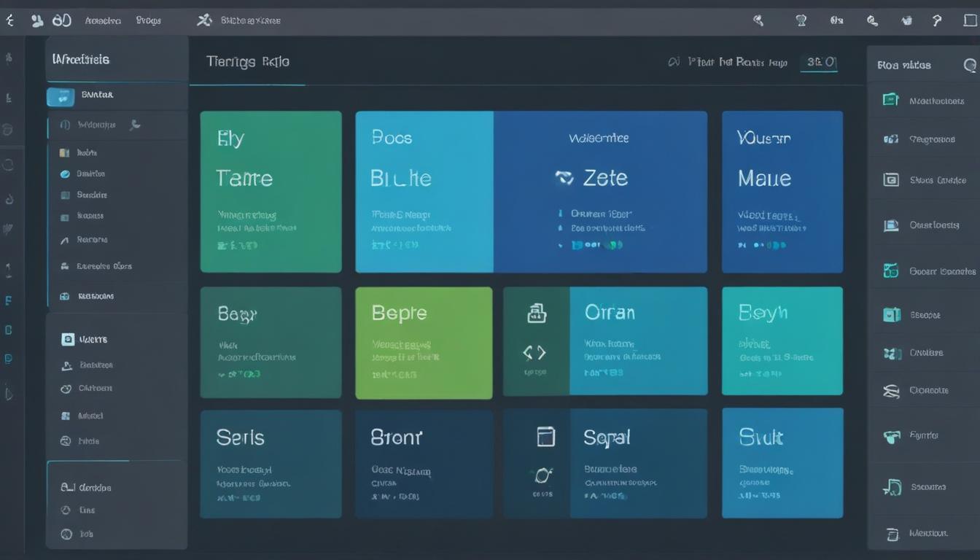Click the wrench icon beside the highlighted sidebar entry
Viewport: 980px width, 560px height.
pyautogui.click(x=134, y=125)
